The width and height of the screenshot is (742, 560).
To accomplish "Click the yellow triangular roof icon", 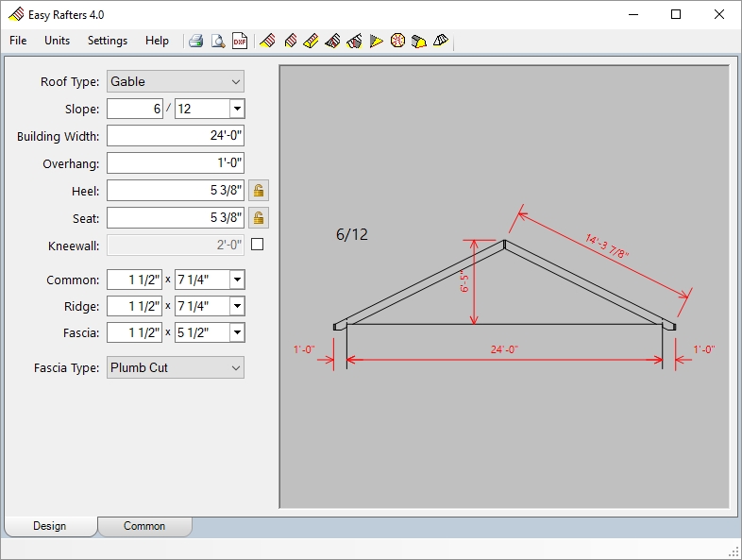I will [x=376, y=41].
